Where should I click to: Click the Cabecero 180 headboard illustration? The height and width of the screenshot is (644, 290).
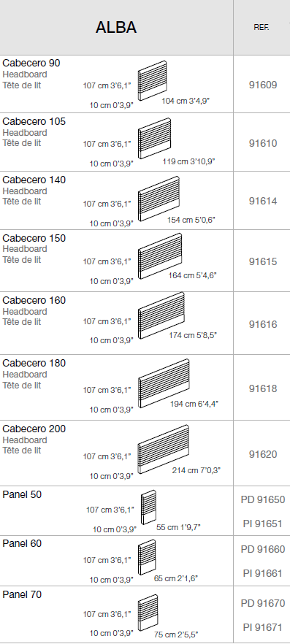pyautogui.click(x=164, y=383)
